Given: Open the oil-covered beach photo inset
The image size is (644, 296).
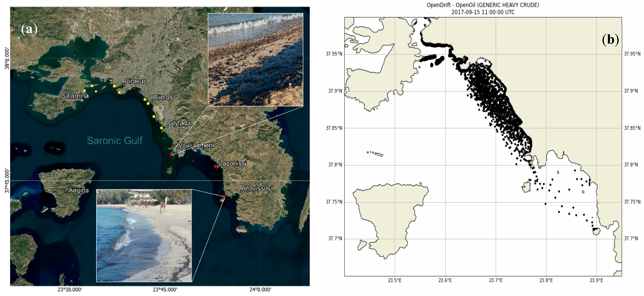Looking at the screenshot, I should (255, 60).
